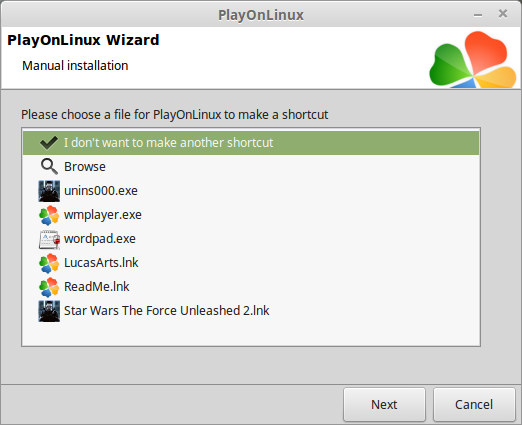Viewport: 522px width, 425px height.
Task: Pick wmplayer.exe as the shortcut file
Action: [x=251, y=215]
